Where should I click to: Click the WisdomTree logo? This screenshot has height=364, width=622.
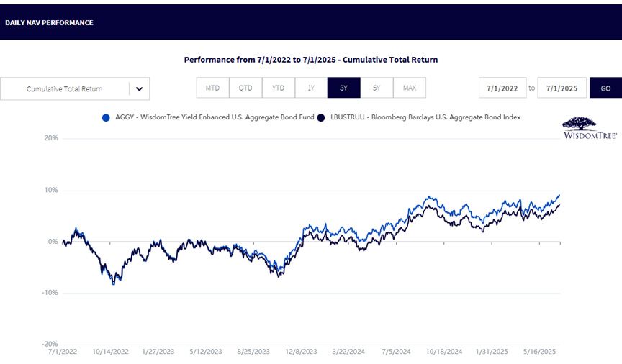[590, 127]
